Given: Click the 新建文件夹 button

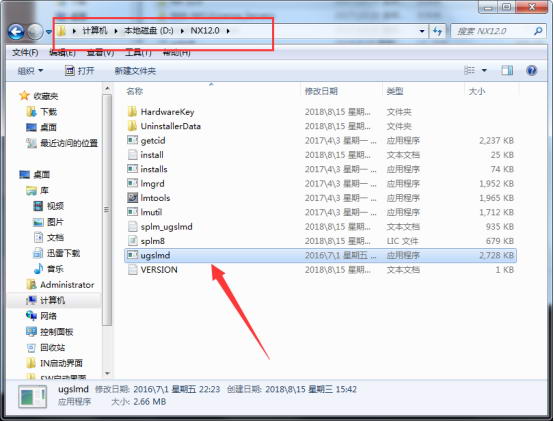Looking at the screenshot, I should point(135,71).
